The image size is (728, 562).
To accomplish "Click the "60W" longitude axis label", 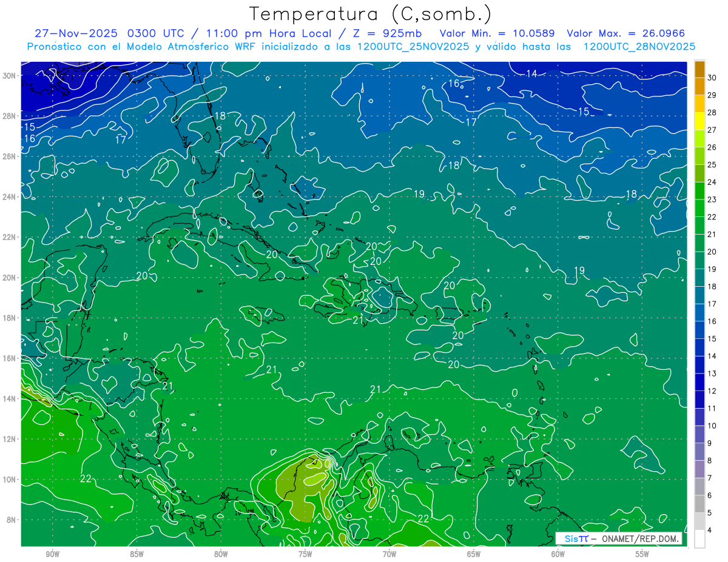I will (x=558, y=554).
